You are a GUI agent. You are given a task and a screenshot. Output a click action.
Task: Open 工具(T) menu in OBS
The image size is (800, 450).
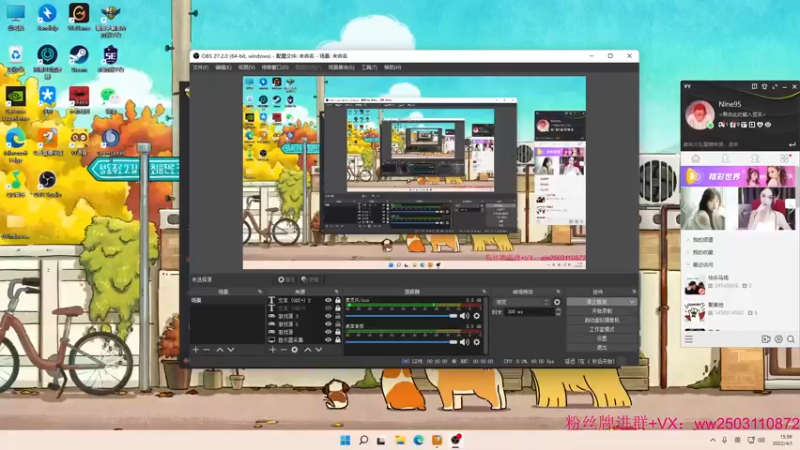pos(369,67)
